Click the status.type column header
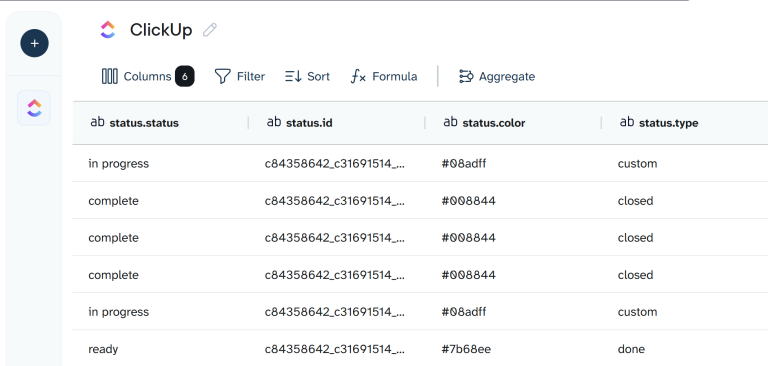This screenshot has height=366, width=768. point(685,122)
